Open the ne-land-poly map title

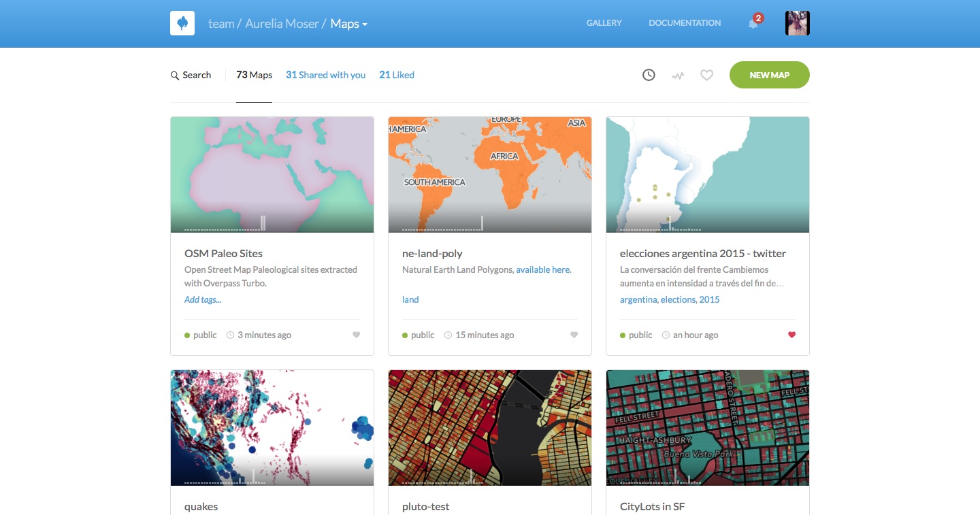click(432, 254)
